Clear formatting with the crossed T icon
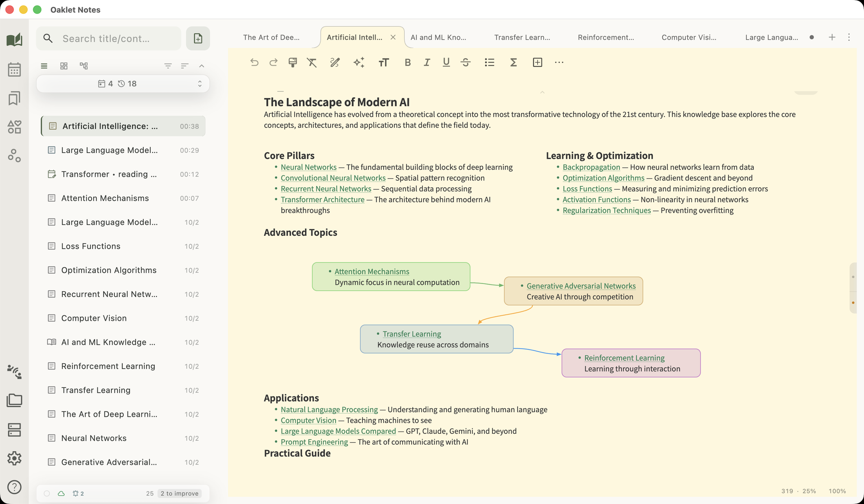 tap(312, 62)
